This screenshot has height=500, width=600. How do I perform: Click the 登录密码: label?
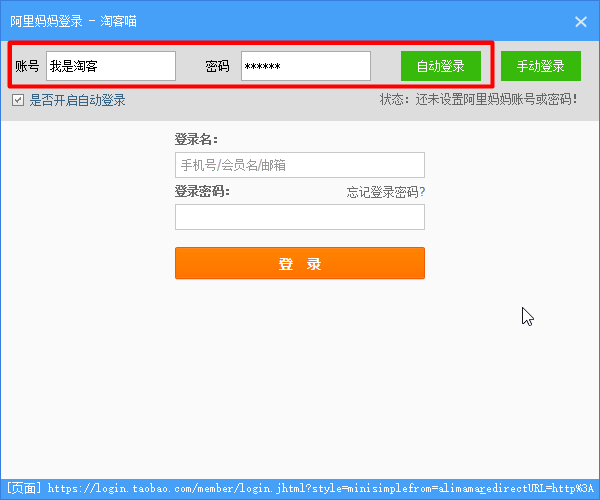202,191
